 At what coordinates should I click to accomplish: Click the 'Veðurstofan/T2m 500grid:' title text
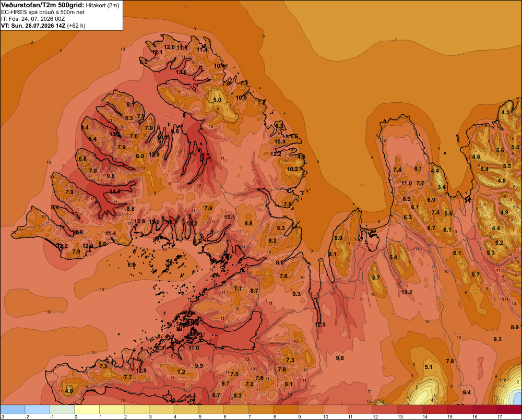tap(42, 5)
